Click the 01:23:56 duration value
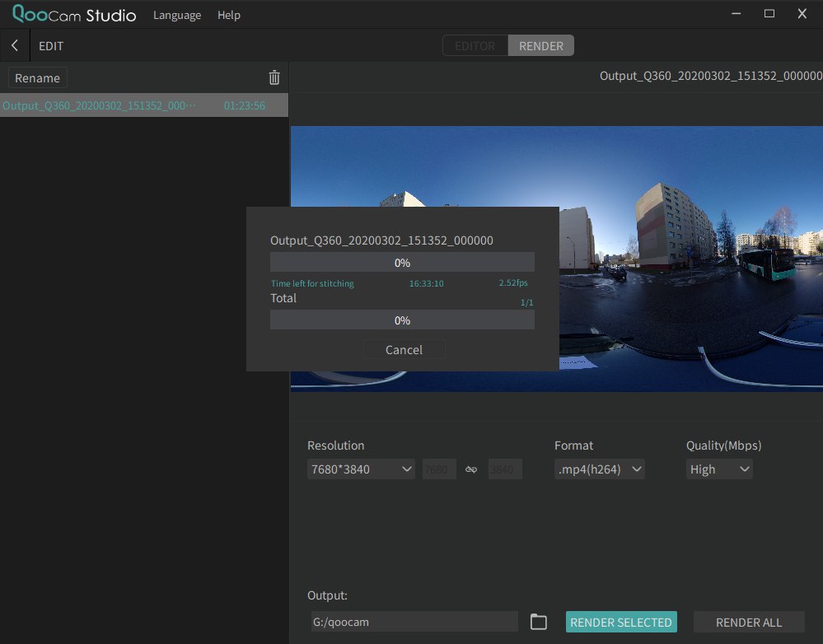 pos(244,105)
